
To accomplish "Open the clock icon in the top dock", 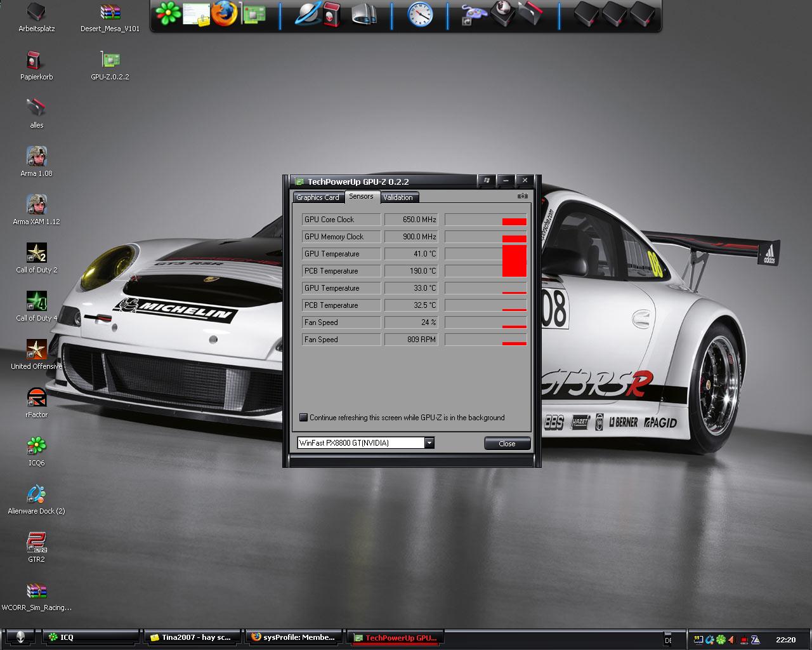I will point(420,14).
